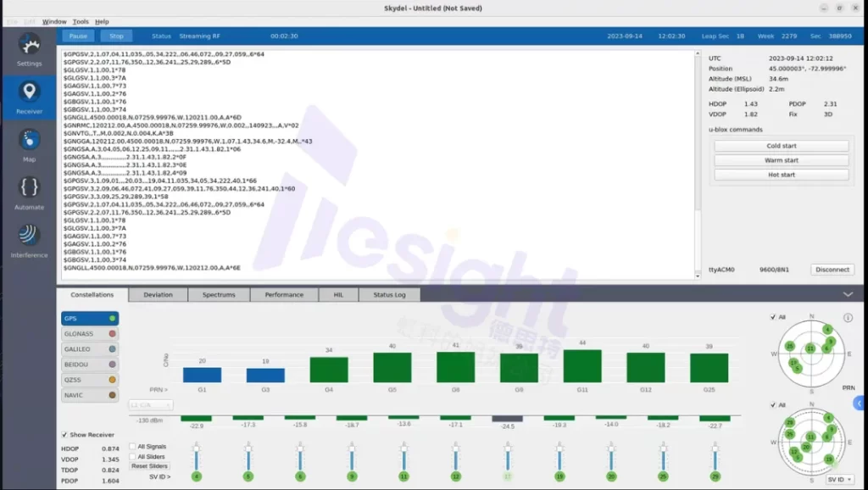868x490 pixels.
Task: Open the Tools menu
Action: click(81, 21)
